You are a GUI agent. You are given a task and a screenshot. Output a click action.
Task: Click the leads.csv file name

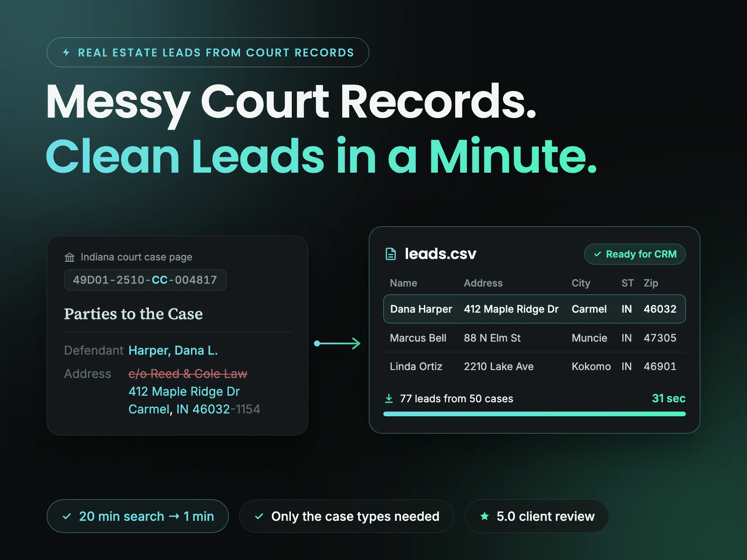(x=440, y=254)
